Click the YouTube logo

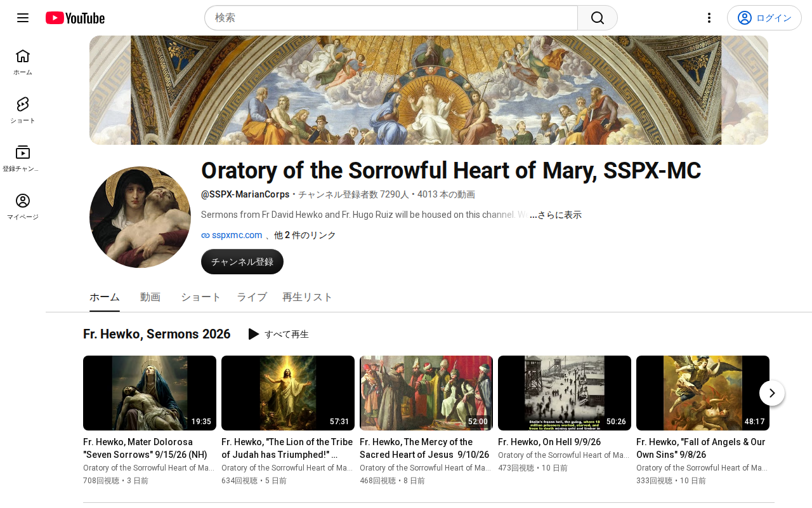click(x=75, y=18)
